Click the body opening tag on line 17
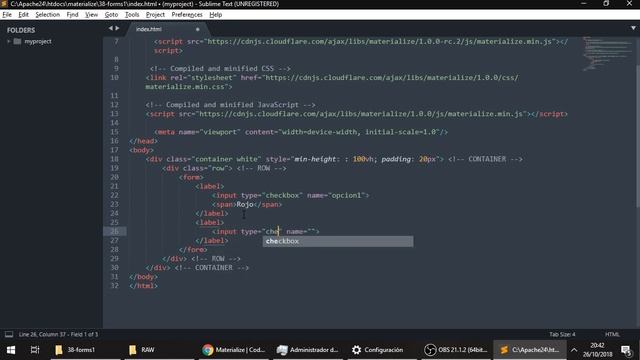This screenshot has height=360, width=640. [x=142, y=150]
